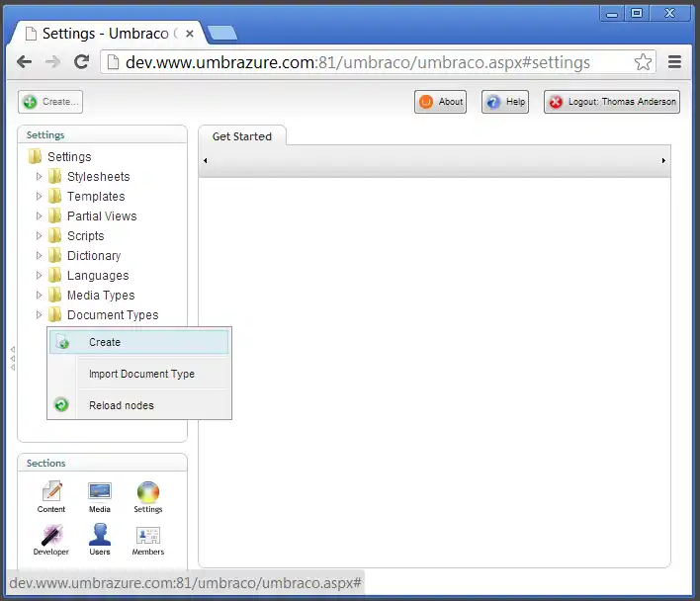Select the root Settings tree label
This screenshot has height=601, width=700.
click(69, 157)
